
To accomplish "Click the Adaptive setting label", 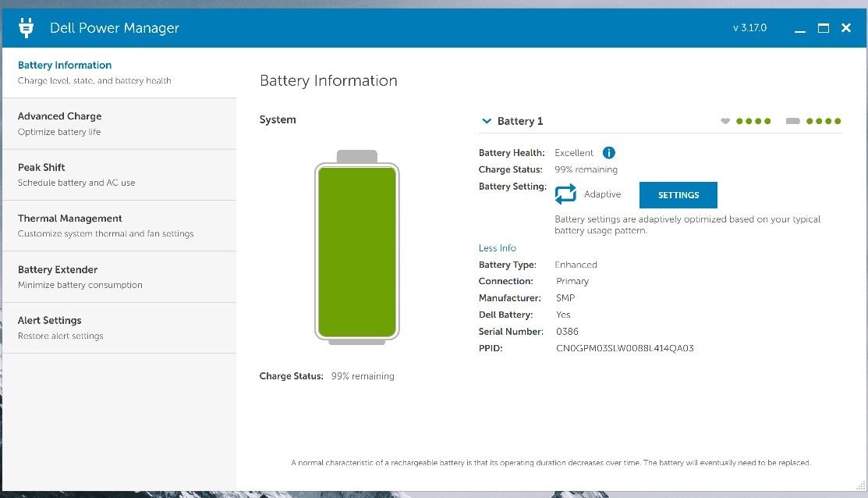I will pos(602,194).
